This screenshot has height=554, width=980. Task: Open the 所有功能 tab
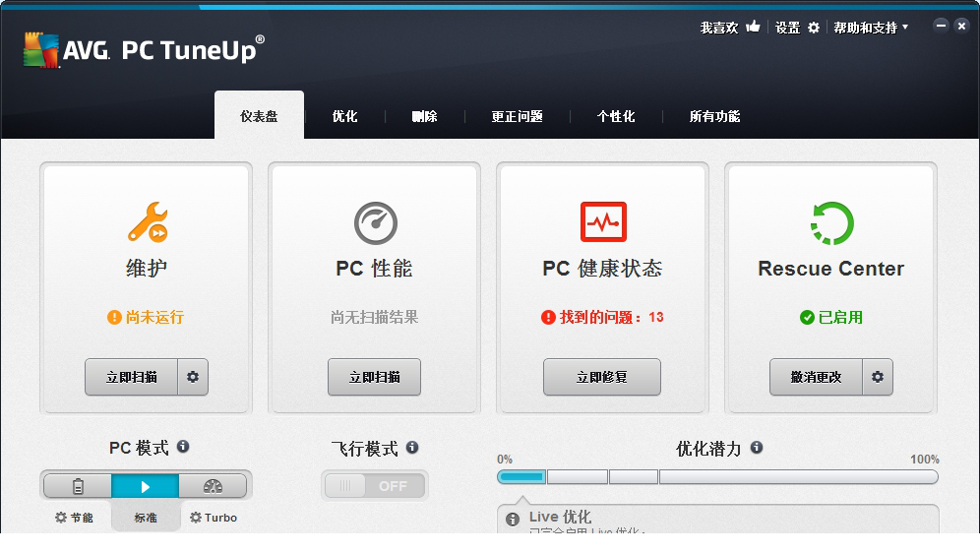click(x=714, y=116)
